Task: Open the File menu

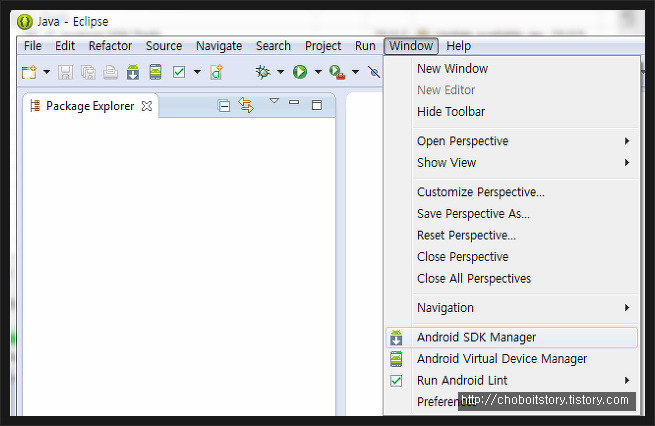Action: coord(33,46)
